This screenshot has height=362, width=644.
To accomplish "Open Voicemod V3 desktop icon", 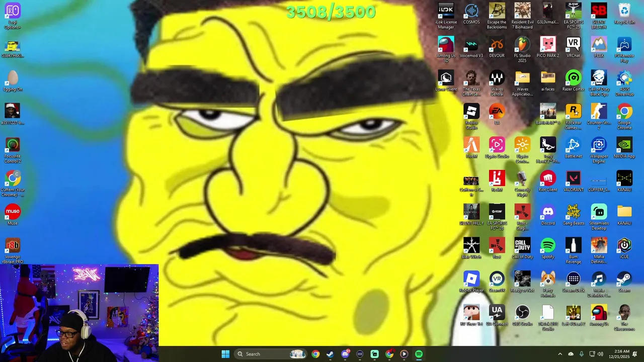I will point(471,47).
